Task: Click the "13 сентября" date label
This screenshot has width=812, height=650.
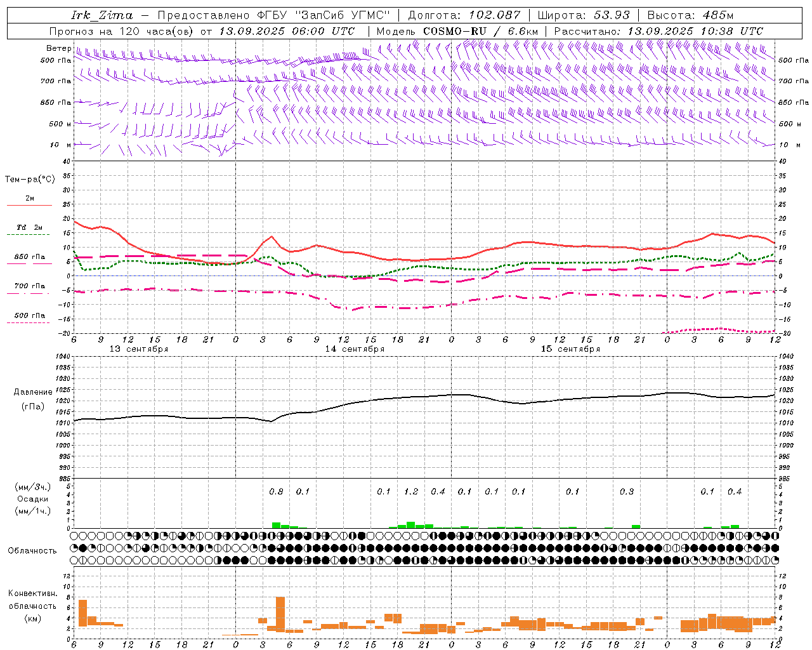Action: [139, 349]
